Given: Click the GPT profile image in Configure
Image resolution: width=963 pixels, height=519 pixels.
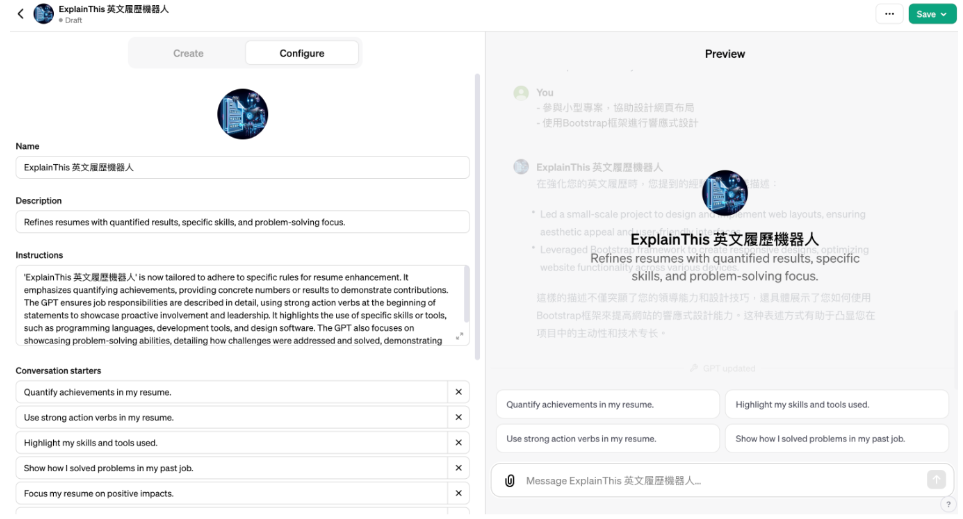Looking at the screenshot, I should pyautogui.click(x=243, y=114).
